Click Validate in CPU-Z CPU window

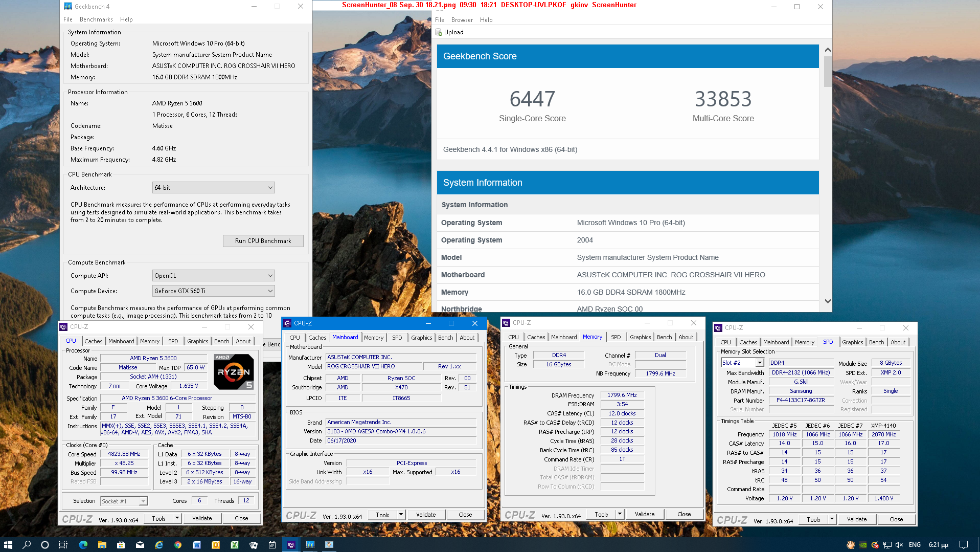[x=202, y=518]
